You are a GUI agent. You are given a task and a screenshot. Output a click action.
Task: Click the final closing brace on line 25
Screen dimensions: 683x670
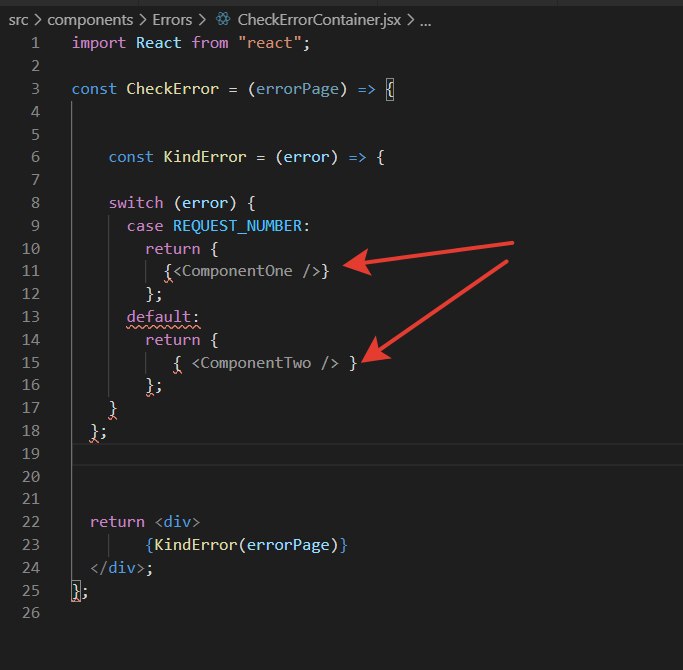pyautogui.click(x=76, y=592)
